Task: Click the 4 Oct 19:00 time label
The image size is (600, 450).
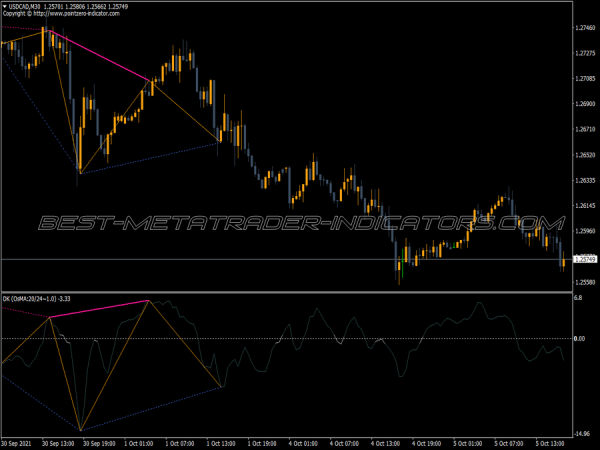Action: (426, 443)
